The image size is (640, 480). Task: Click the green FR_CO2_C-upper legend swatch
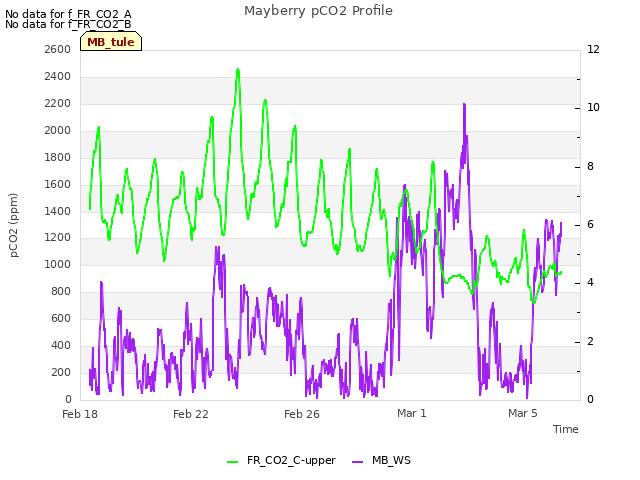point(232,462)
